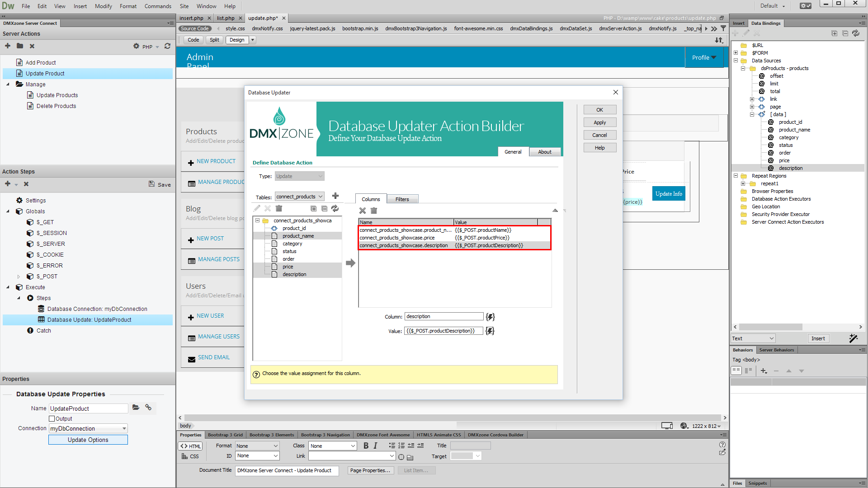The height and width of the screenshot is (488, 868).
Task: Toggle the CSS properties mode button
Action: coord(190,456)
